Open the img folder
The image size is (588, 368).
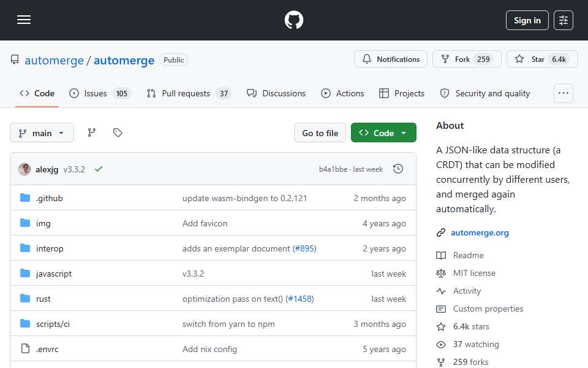click(x=43, y=223)
